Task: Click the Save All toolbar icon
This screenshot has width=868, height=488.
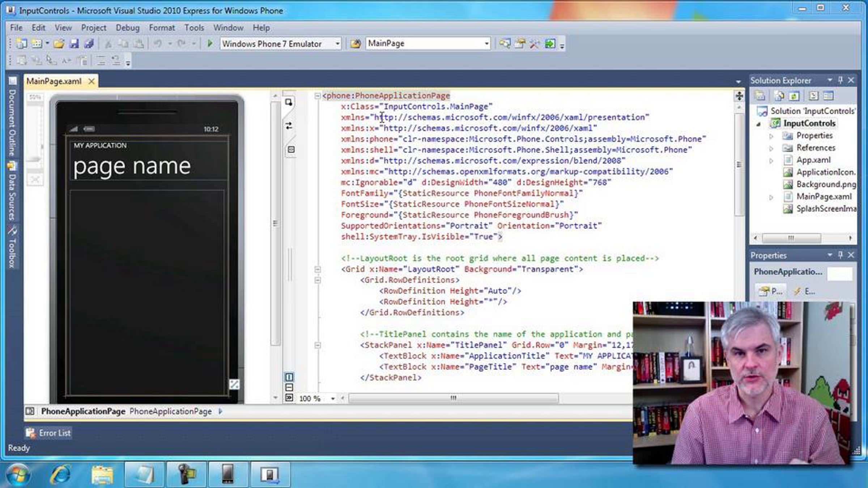Action: [89, 44]
